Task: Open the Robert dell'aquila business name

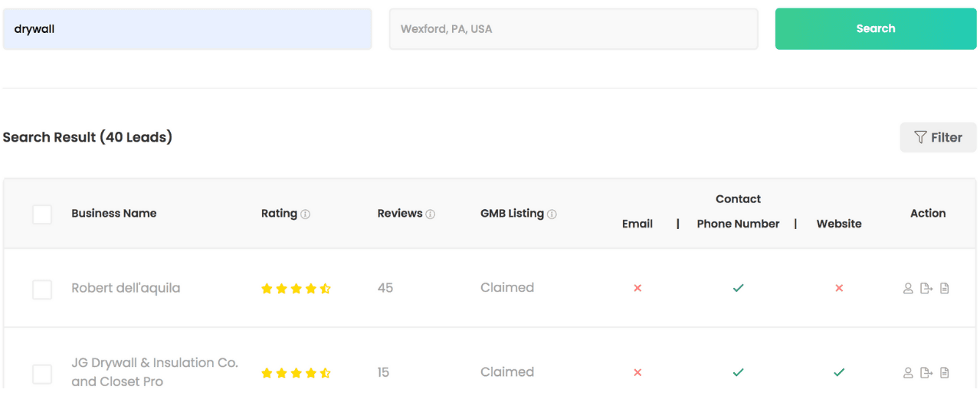Action: pyautogui.click(x=126, y=288)
